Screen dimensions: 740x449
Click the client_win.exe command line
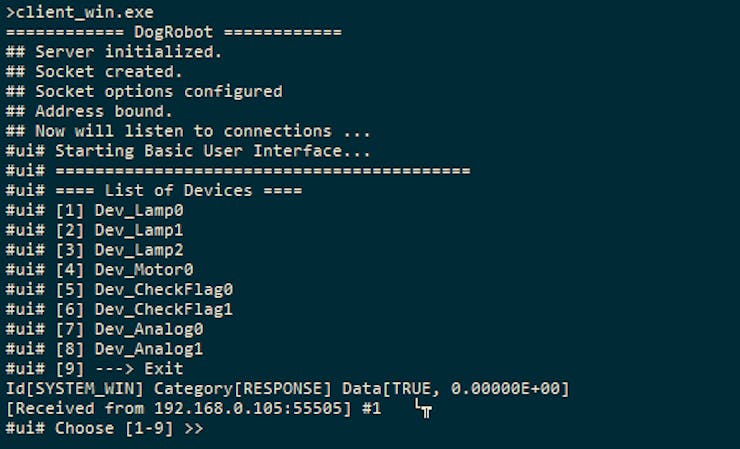(80, 12)
